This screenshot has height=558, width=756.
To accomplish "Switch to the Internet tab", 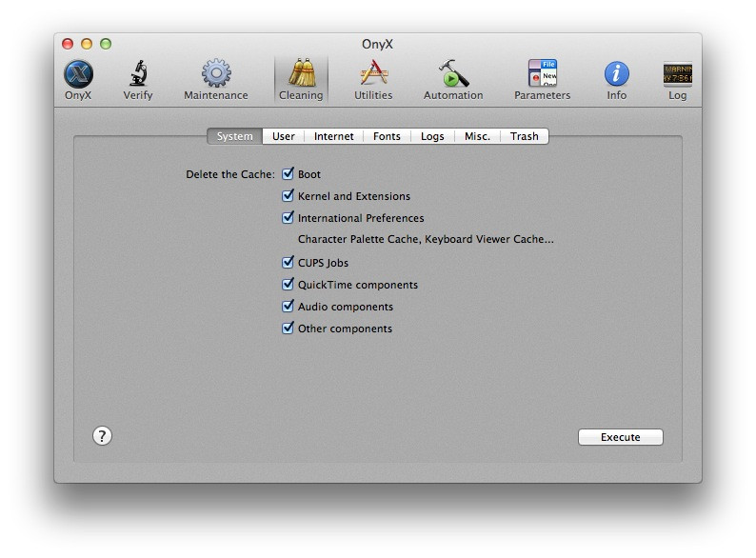I will coord(333,136).
